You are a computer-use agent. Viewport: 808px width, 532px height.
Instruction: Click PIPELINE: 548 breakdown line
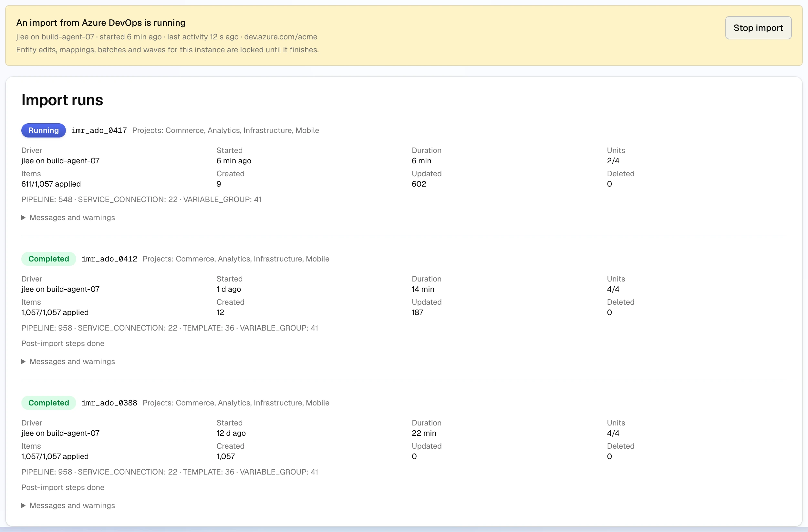141,199
